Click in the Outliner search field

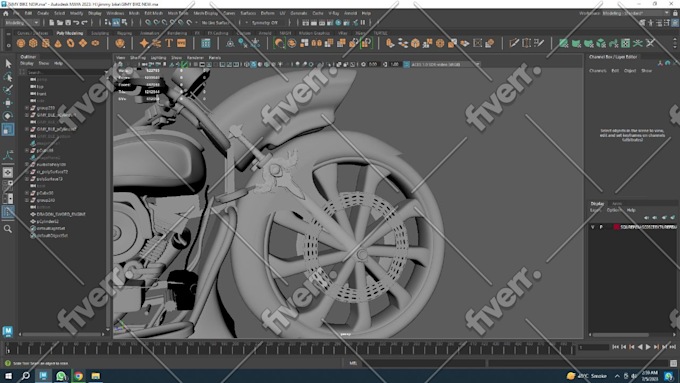click(65, 72)
